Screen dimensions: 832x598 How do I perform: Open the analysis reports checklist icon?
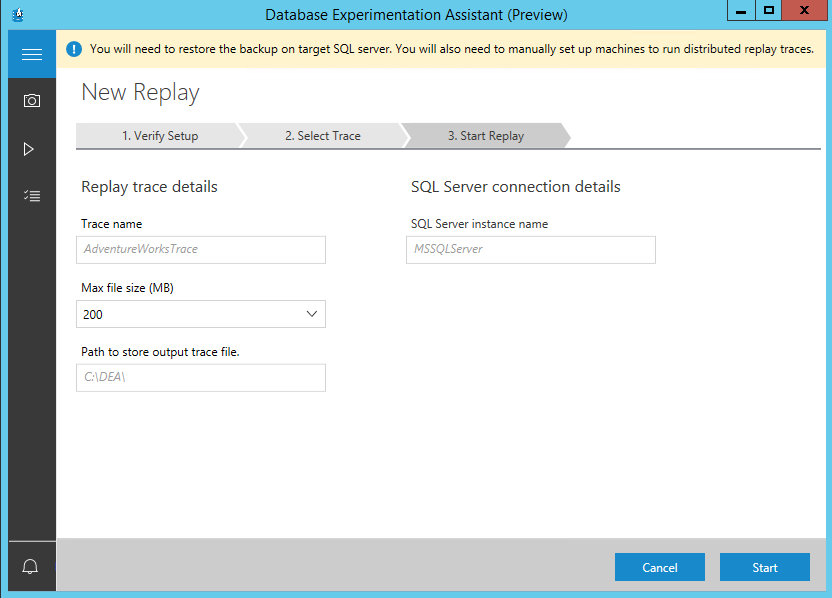click(31, 196)
